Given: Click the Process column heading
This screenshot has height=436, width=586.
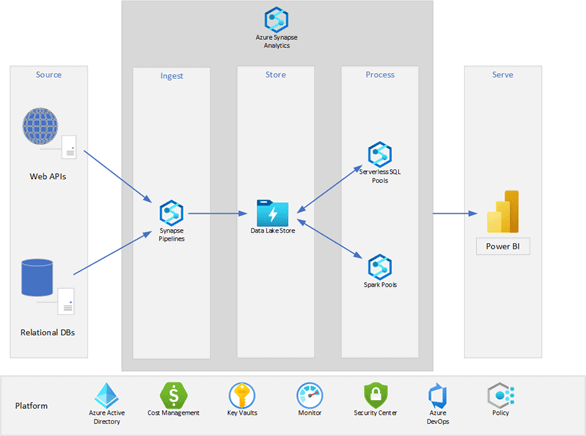Looking at the screenshot, I should tap(380, 75).
